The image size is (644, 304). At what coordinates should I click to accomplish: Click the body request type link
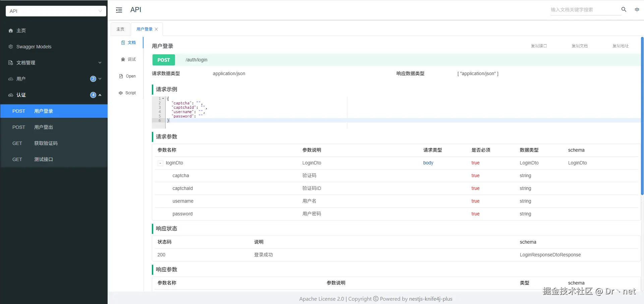pyautogui.click(x=428, y=163)
